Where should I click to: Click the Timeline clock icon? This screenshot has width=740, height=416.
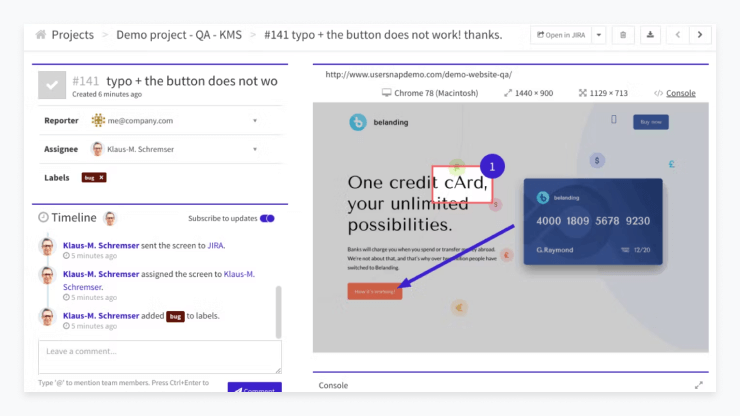point(43,217)
